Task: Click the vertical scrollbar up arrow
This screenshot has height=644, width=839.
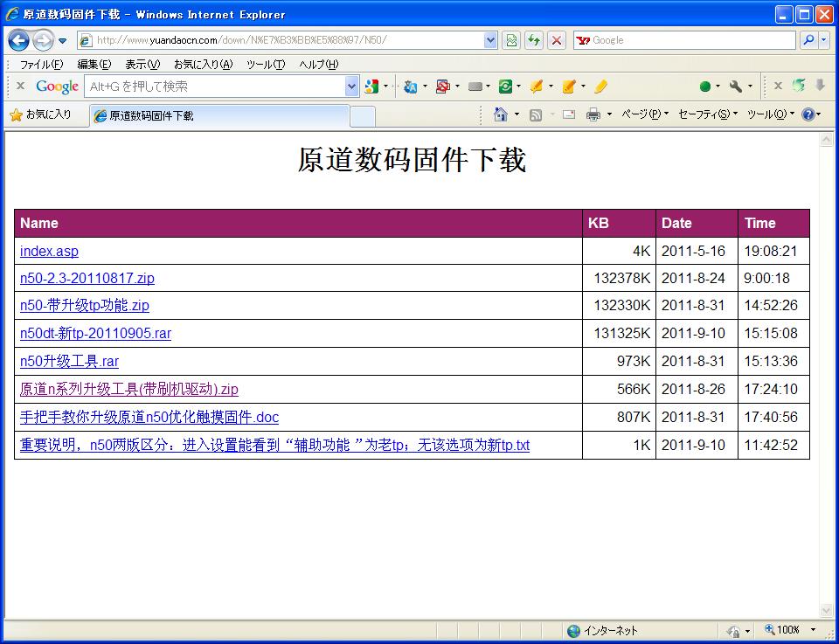Action: click(x=826, y=140)
